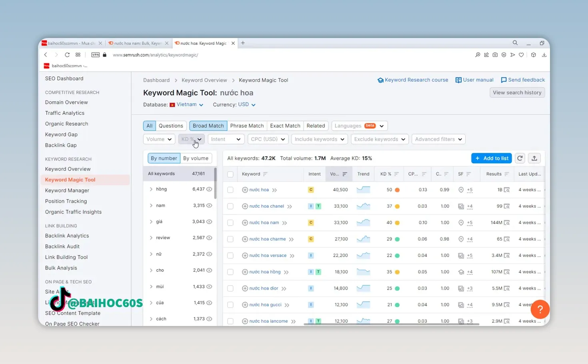Open the Keyword Research course link
This screenshot has height=364, width=588.
click(413, 80)
